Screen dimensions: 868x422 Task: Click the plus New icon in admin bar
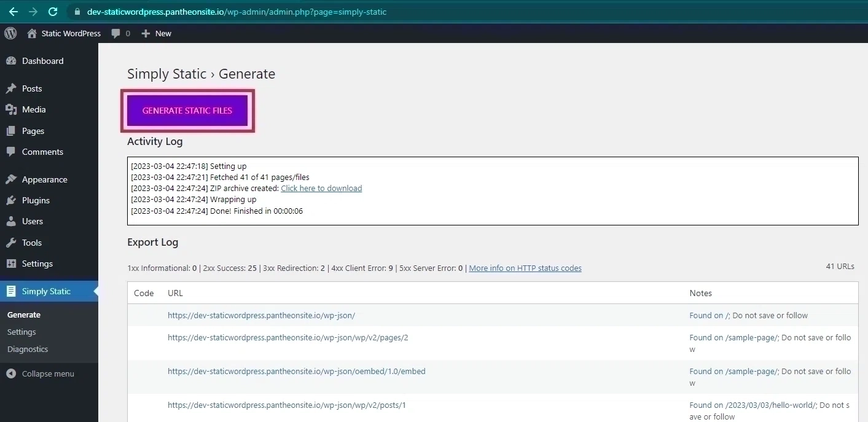(146, 34)
